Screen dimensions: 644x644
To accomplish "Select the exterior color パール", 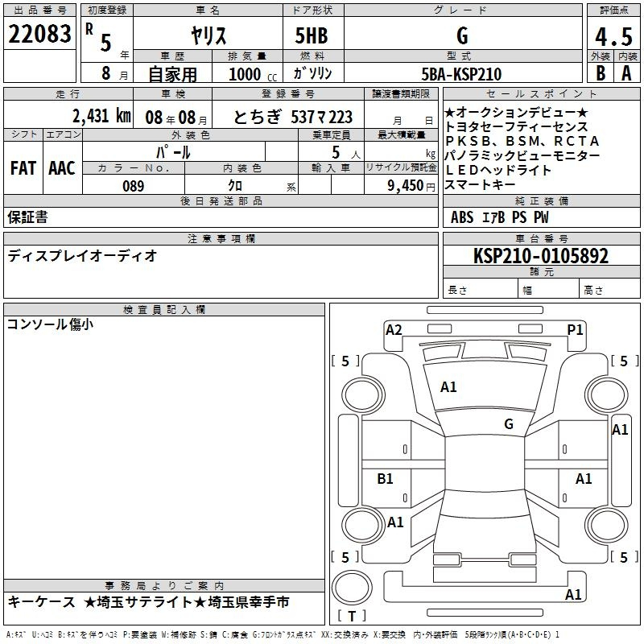I will (173, 152).
